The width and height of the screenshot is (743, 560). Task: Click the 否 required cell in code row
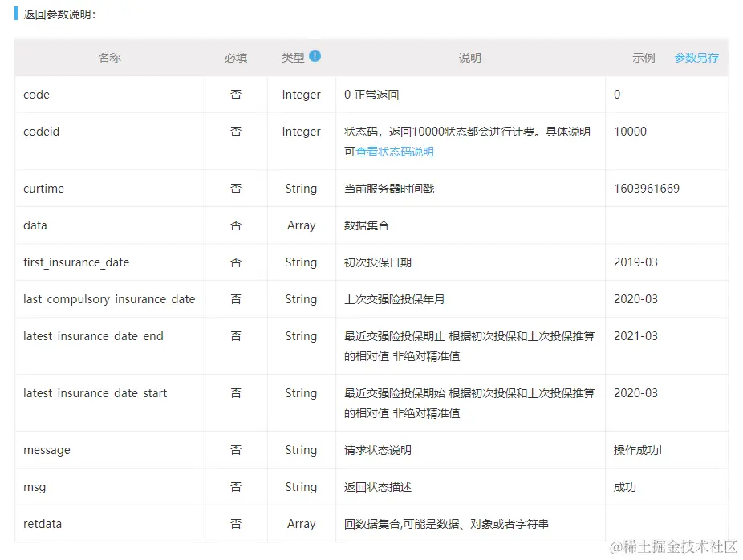coord(236,95)
